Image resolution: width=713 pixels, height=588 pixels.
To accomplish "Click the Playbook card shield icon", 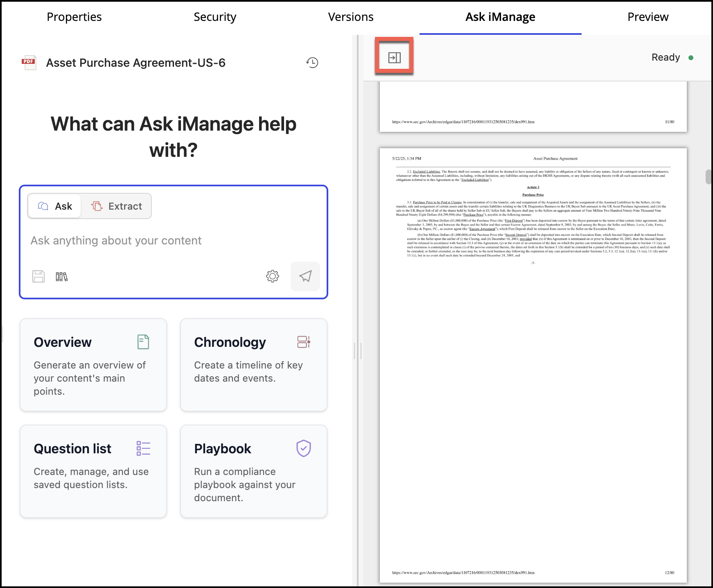I will click(304, 448).
